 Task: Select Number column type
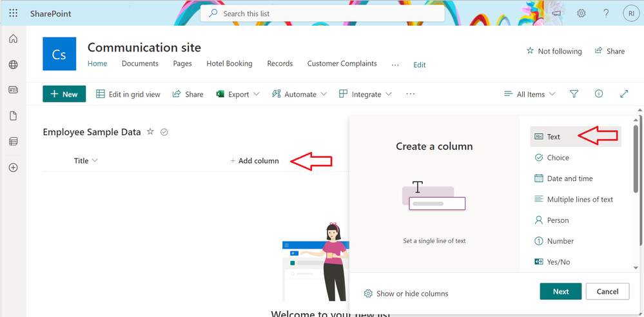point(576,241)
